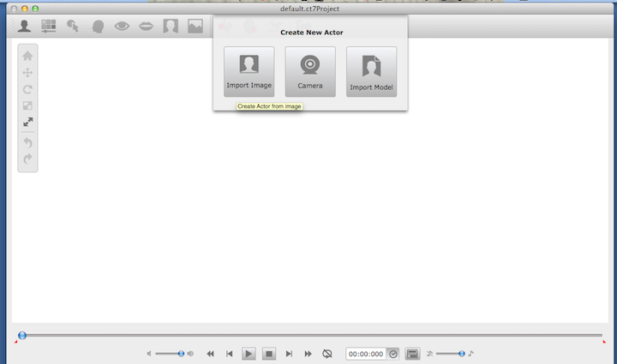The height and width of the screenshot is (364, 617).
Task: Choose Camera to create new actor
Action: [x=310, y=72]
